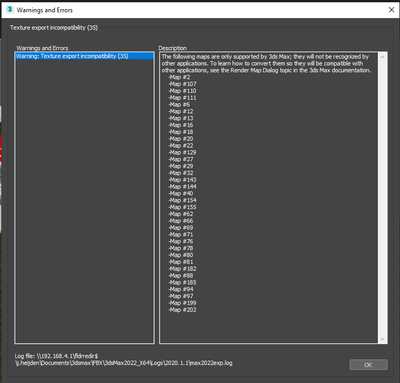Click the Map #2 entry
The height and width of the screenshot is (383, 400).
click(x=179, y=77)
